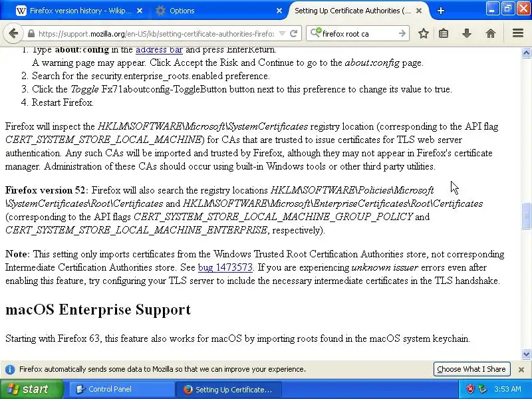The image size is (532, 399).
Task: Click Choose What I Share button
Action: click(471, 369)
